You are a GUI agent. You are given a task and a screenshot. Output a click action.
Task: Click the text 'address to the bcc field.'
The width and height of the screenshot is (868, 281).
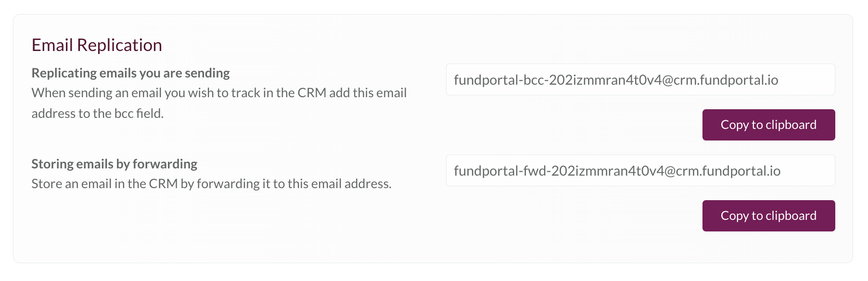[98, 114]
